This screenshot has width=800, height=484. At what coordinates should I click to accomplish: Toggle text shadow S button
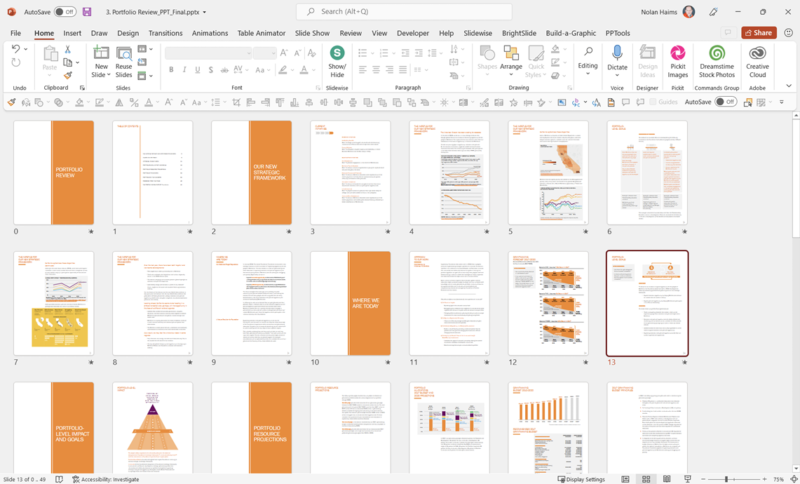pyautogui.click(x=211, y=69)
